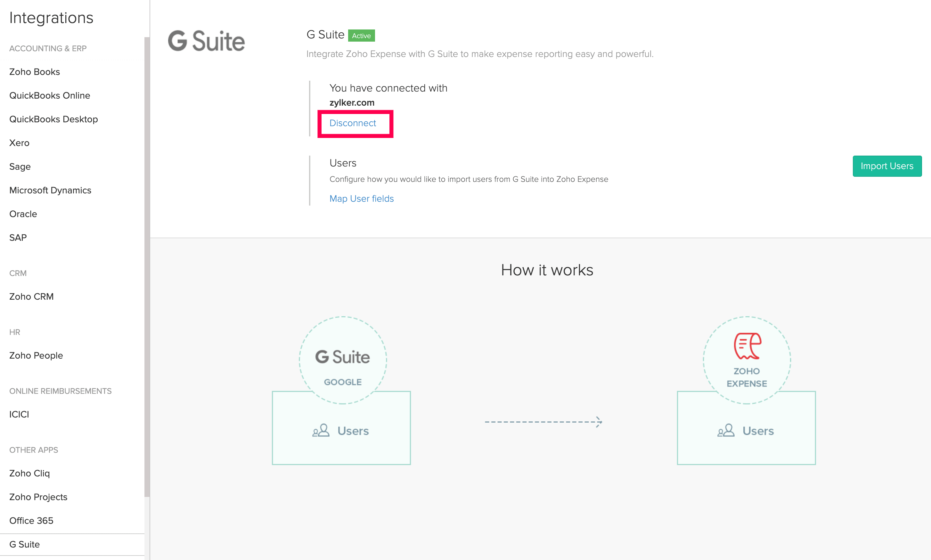Click the users icon in the Google box
This screenshot has height=560, width=931.
pyautogui.click(x=321, y=431)
